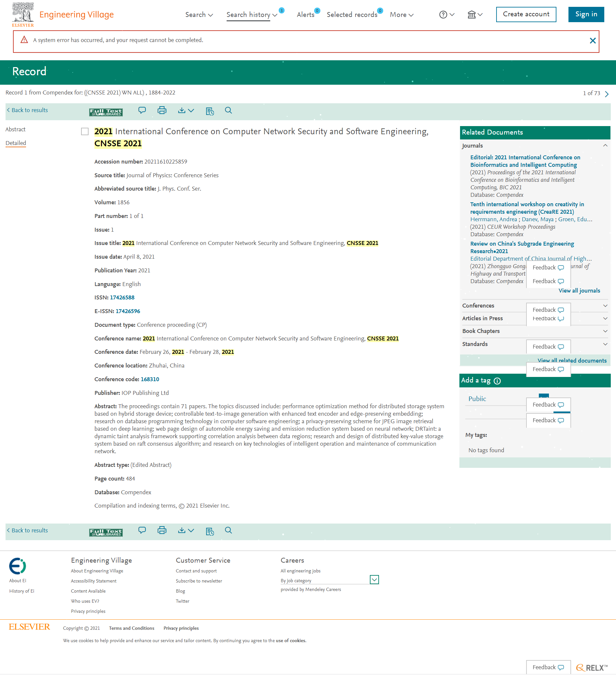Expand the Standards section
Image resolution: width=616 pixels, height=677 pixels.
605,344
